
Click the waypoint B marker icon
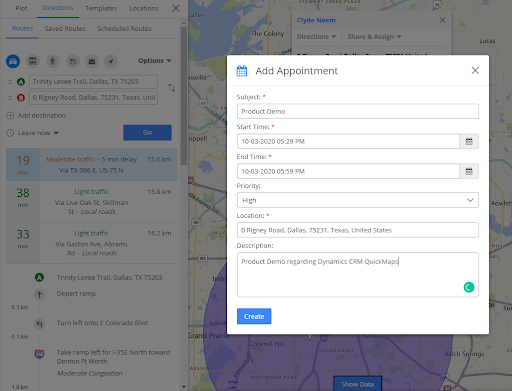[21, 98]
